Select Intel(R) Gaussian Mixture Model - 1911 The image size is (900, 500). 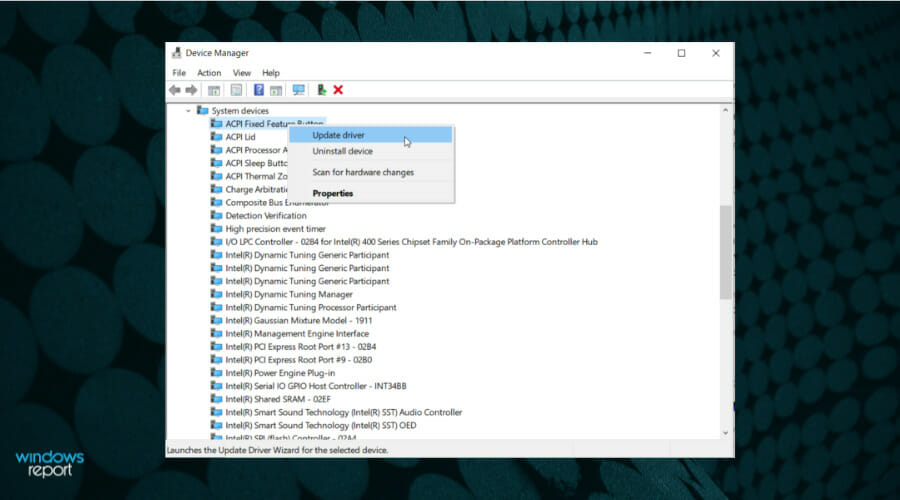[x=298, y=320]
